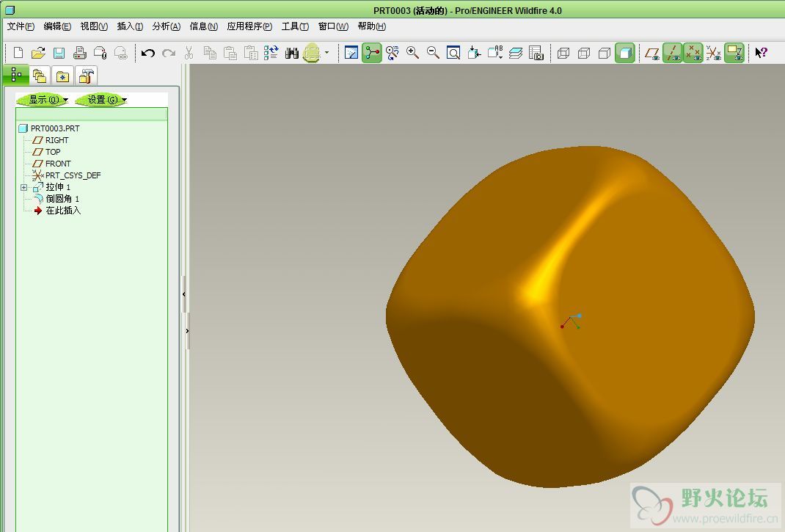Screen dimensions: 785x532
Task: Toggle datum points visibility
Action: 693,53
